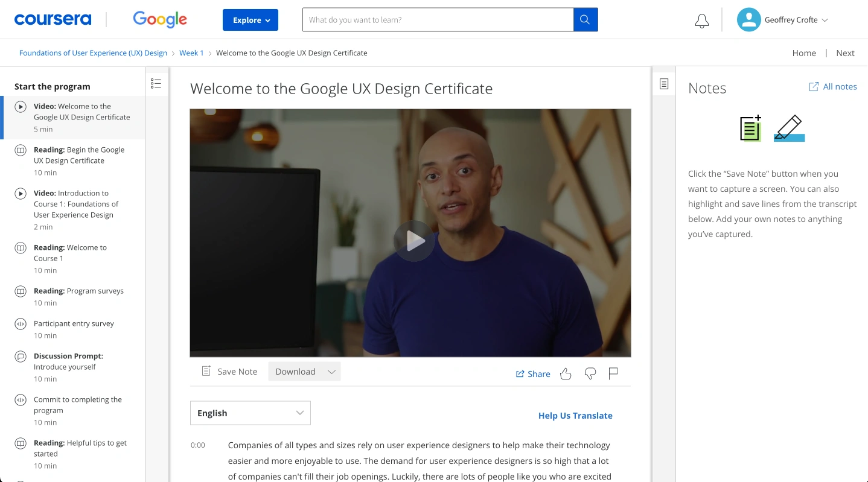868x482 pixels.
Task: Toggle the notes panel icon
Action: coord(664,84)
